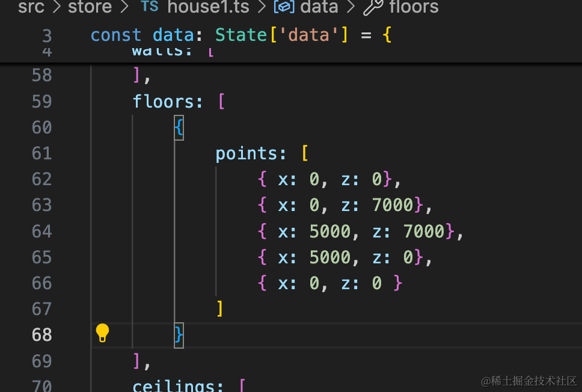Click the 'points:' property on line 61
Viewport: 582px width, 392px height.
[251, 153]
